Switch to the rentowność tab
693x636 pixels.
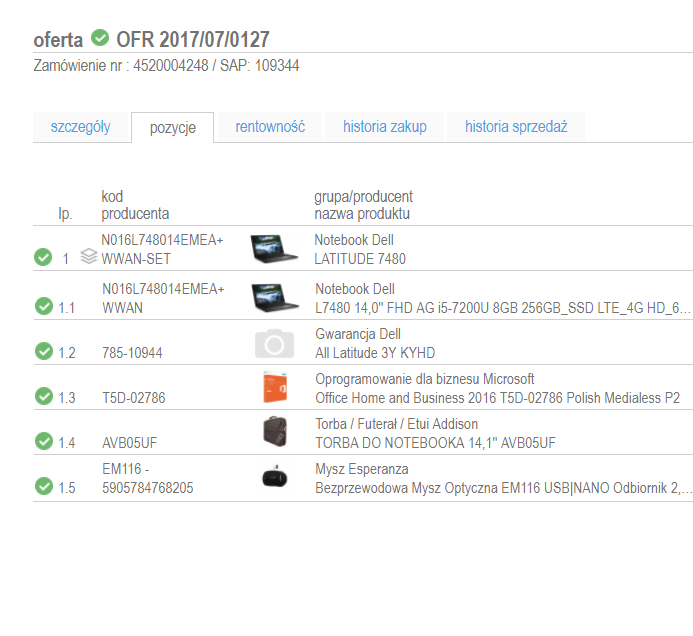[x=269, y=127]
